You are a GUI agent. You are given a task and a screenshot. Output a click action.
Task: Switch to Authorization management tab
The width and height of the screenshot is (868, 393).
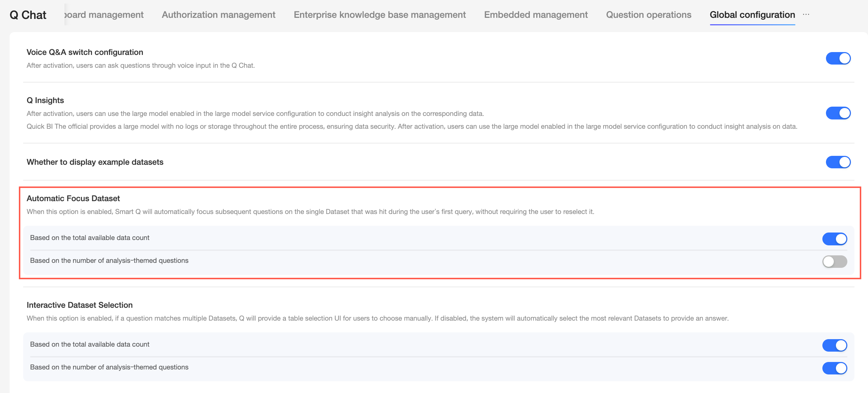[218, 15]
